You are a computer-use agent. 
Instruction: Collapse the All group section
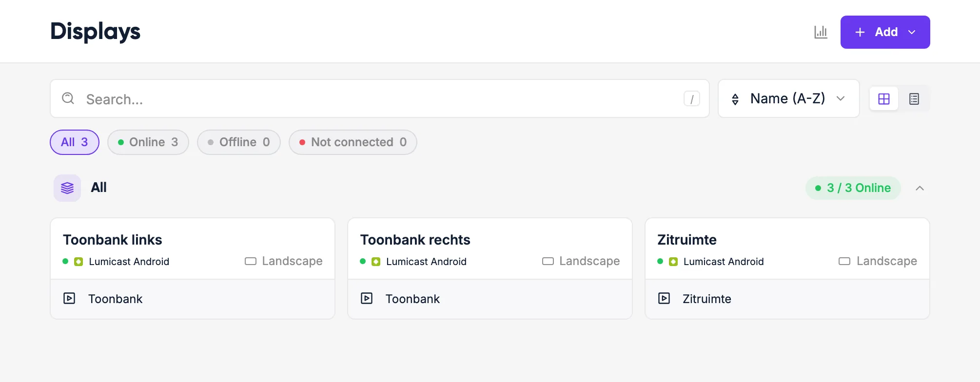pos(920,188)
